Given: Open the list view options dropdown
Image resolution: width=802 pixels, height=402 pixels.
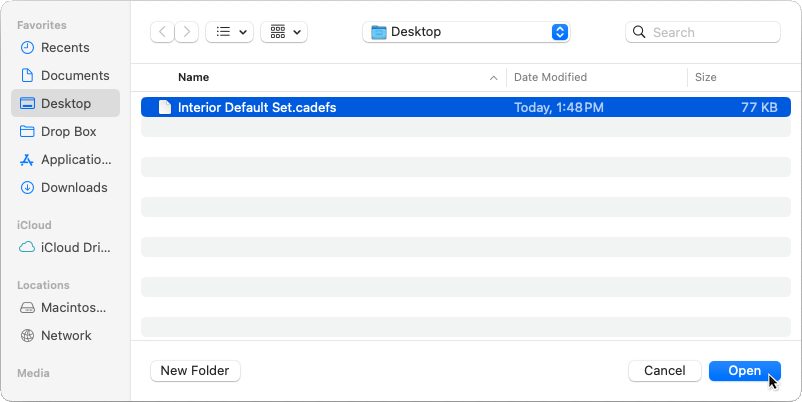Looking at the screenshot, I should click(x=229, y=32).
